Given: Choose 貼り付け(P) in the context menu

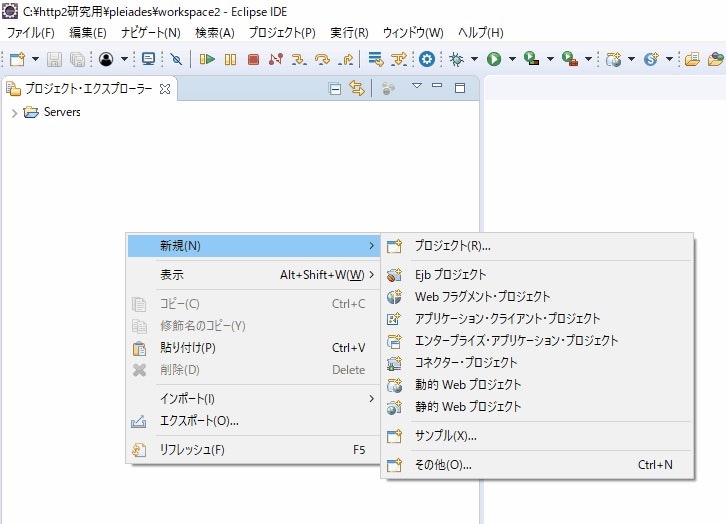Looking at the screenshot, I should pos(253,348).
